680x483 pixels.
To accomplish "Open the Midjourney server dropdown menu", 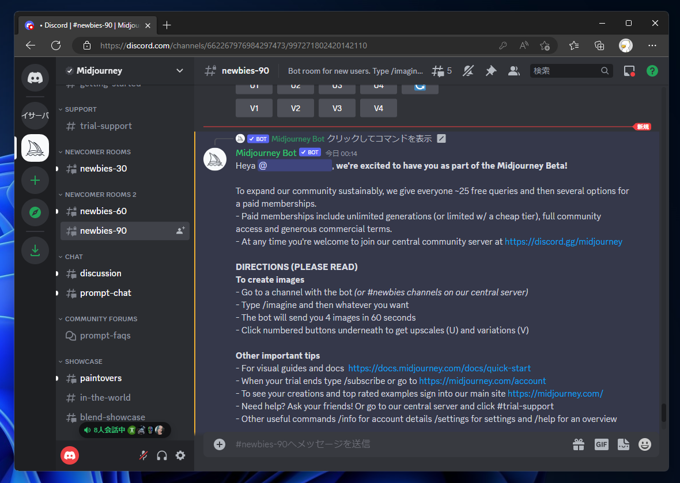I will [x=180, y=71].
